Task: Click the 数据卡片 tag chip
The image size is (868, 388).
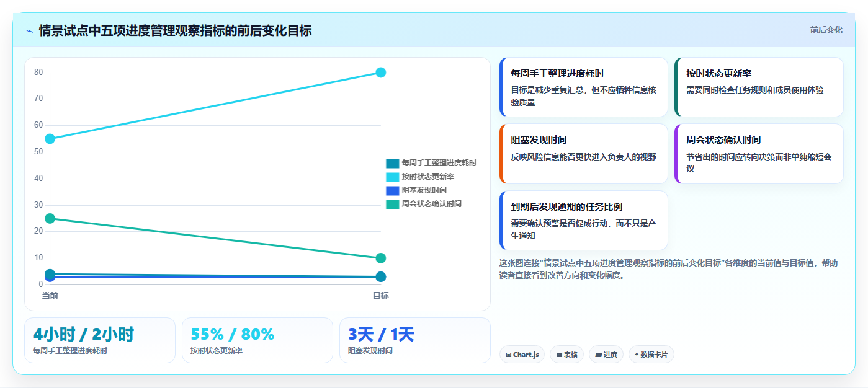Action: click(x=651, y=355)
